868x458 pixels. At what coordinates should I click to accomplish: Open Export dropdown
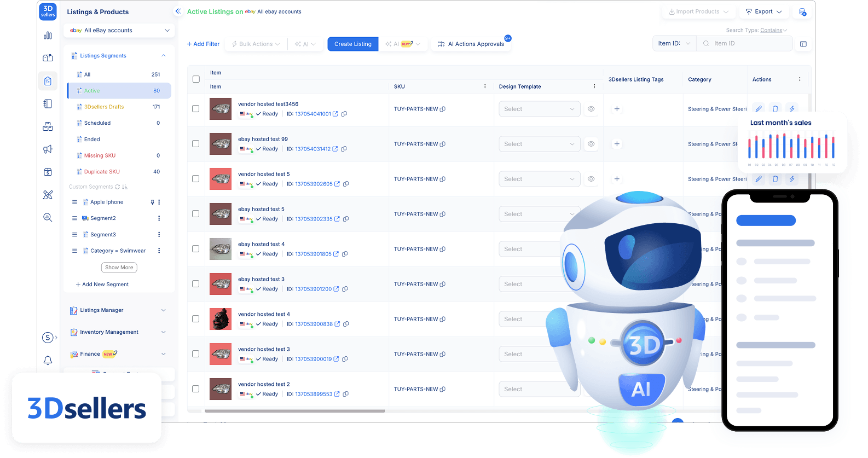click(x=763, y=11)
